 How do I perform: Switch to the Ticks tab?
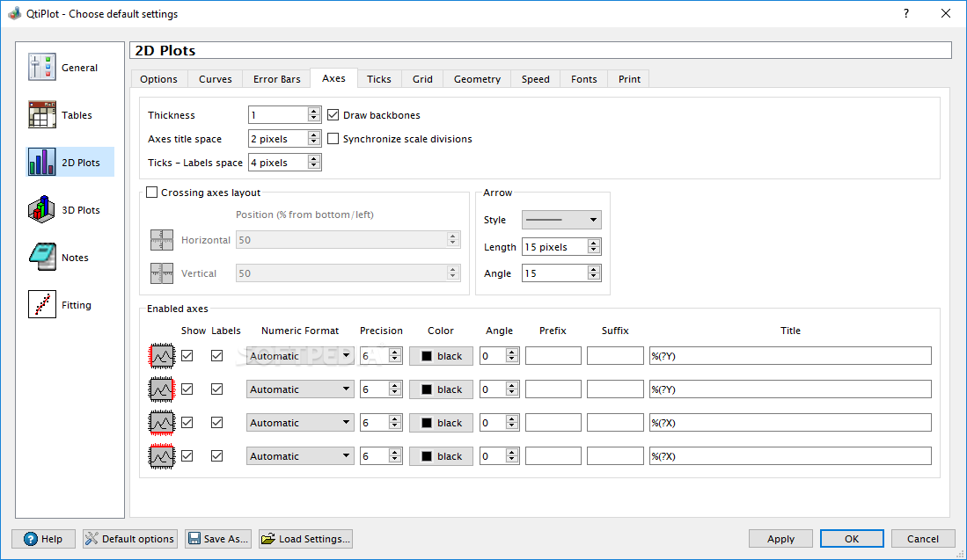378,79
